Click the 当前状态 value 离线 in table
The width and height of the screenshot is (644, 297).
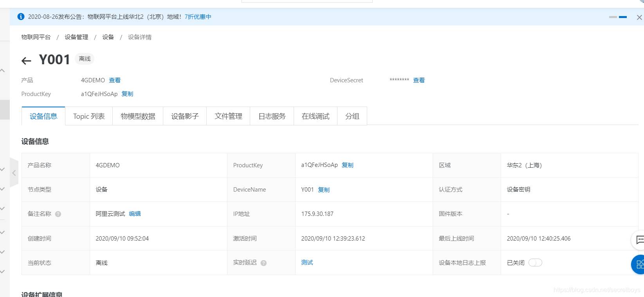point(101,263)
